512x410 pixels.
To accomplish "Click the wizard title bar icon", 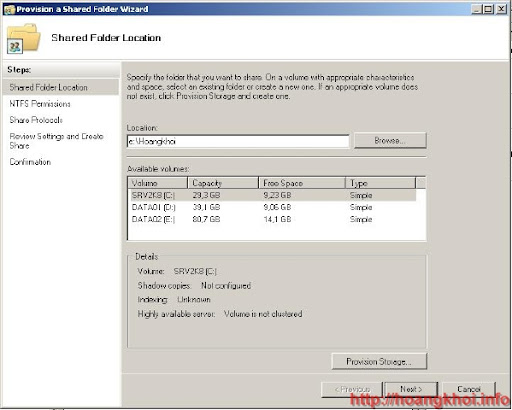I will coord(9,9).
